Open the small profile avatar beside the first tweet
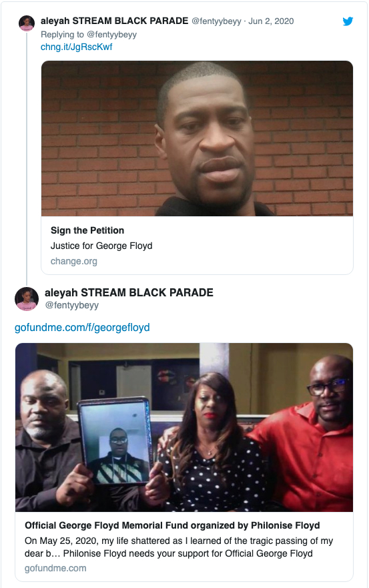The width and height of the screenshot is (369, 588). click(x=27, y=23)
